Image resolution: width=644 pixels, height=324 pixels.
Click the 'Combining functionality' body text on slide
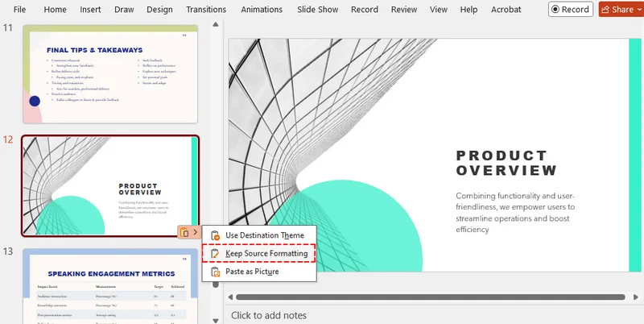tap(515, 213)
